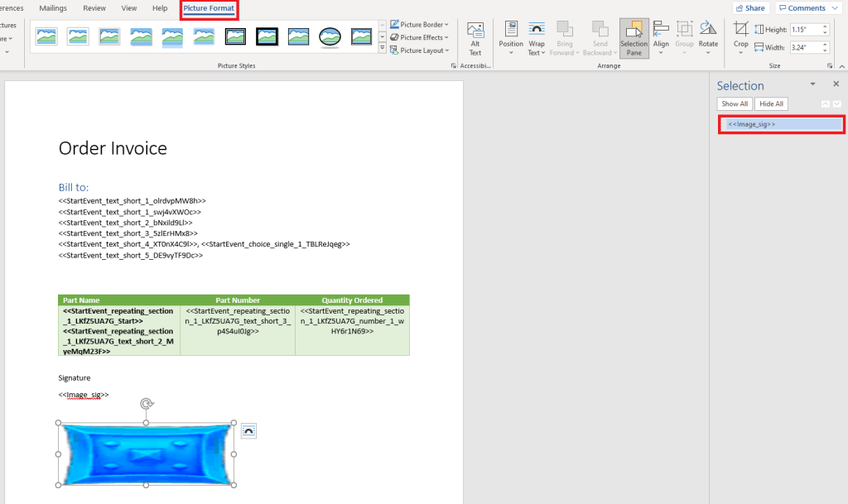
Task: Expand the Picture Layout dropdown
Action: pyautogui.click(x=420, y=50)
